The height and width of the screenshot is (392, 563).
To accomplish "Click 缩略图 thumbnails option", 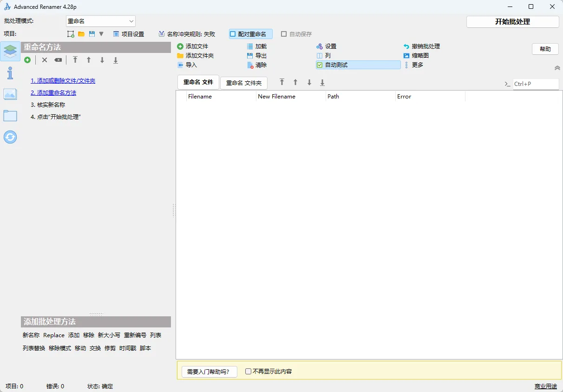I will 416,56.
